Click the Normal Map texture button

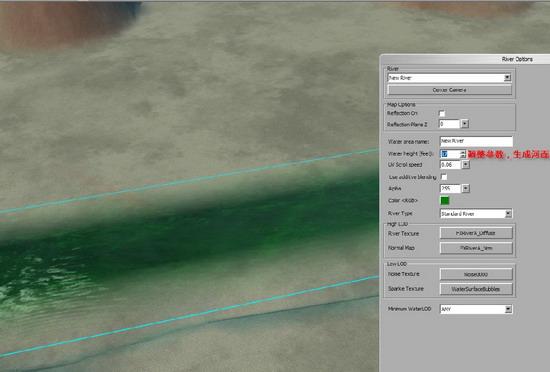coord(476,248)
